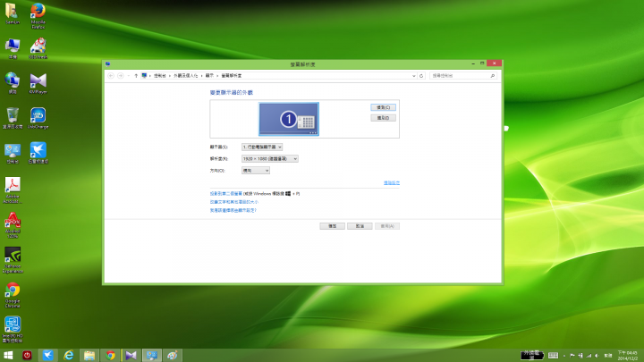Click the up arrow navigation button
Viewport: 644px width, 362px height.
(136, 75)
